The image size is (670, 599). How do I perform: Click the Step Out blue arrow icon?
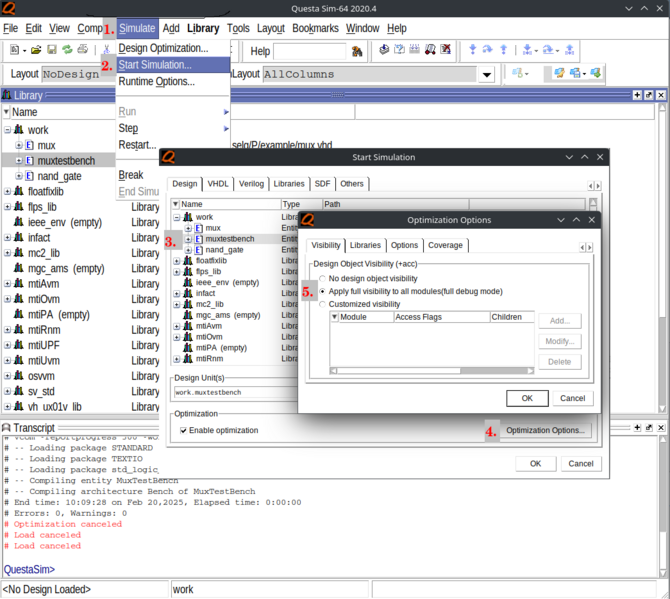coord(504,50)
